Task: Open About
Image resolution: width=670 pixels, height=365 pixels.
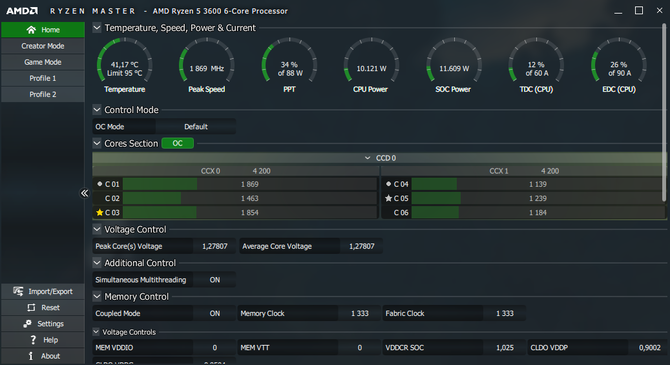Action: click(43, 356)
